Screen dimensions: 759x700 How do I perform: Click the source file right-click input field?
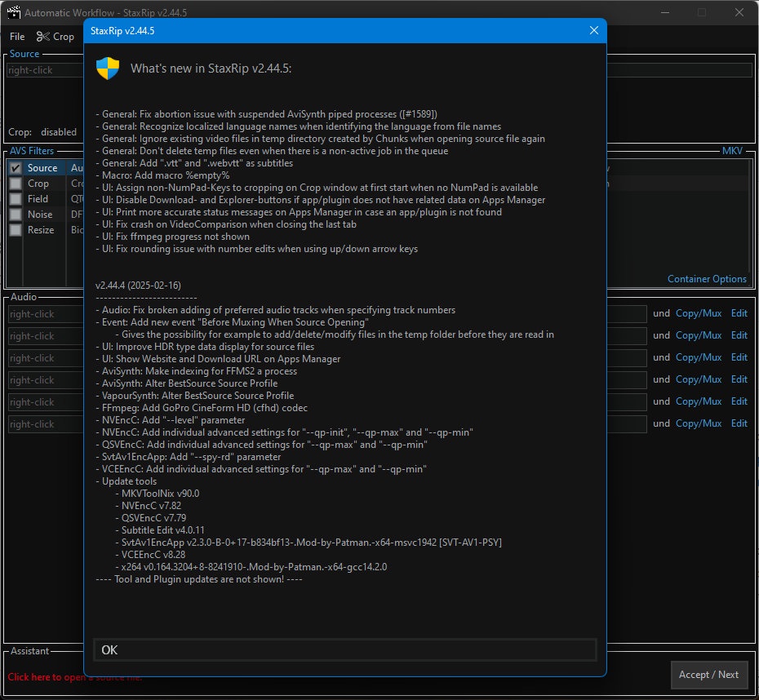(45, 70)
